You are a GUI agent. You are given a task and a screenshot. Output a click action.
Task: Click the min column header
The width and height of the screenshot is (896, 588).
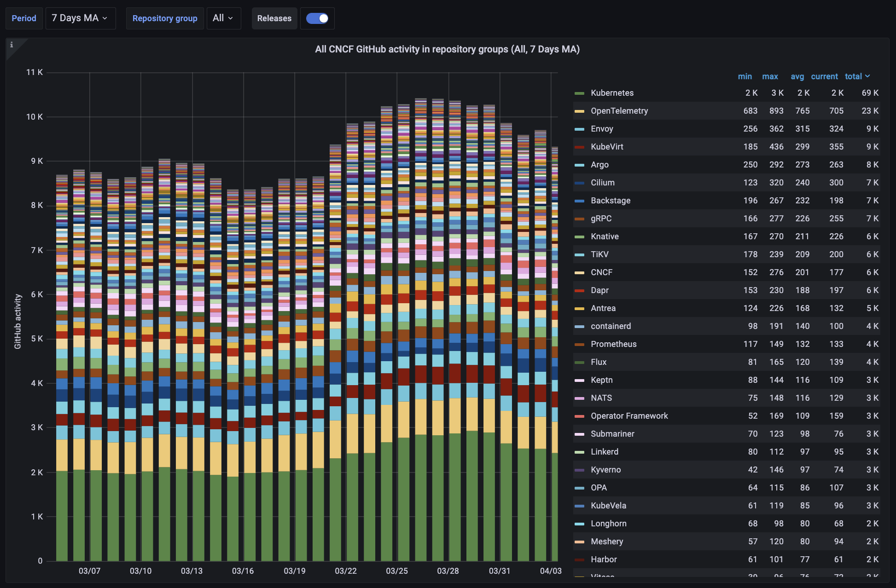click(745, 76)
